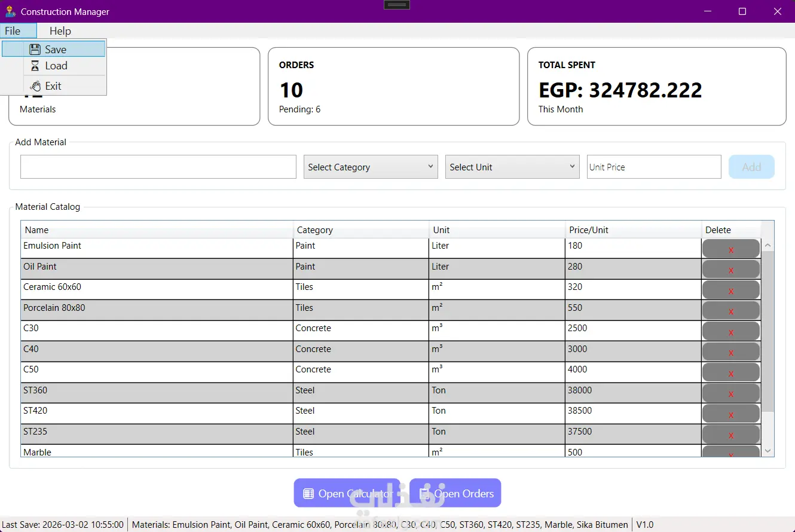Click the Load hourglass icon
This screenshot has width=795, height=532.
35,66
